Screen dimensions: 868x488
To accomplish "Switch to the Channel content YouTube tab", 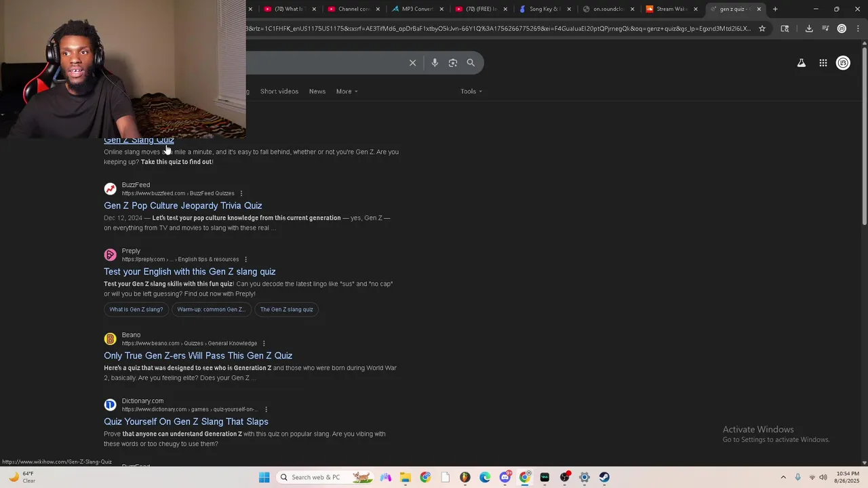I will (353, 9).
